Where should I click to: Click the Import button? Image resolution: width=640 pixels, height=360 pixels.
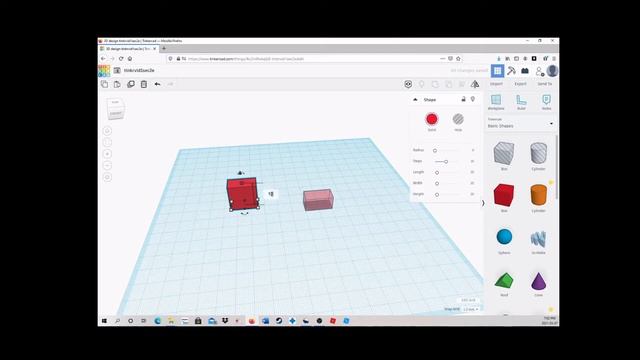click(x=496, y=84)
